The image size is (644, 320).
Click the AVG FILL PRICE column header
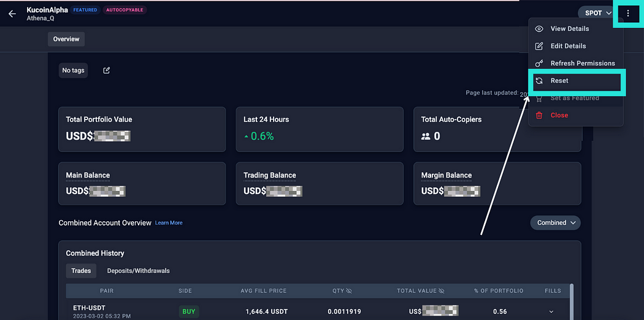[264, 291]
